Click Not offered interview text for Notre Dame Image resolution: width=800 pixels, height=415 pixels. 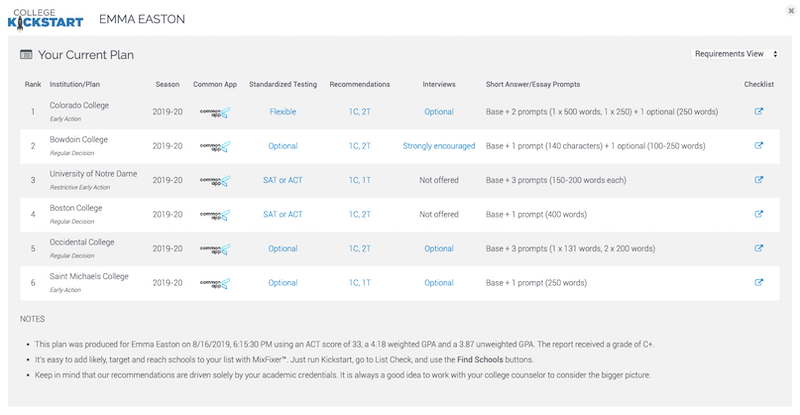coord(439,180)
